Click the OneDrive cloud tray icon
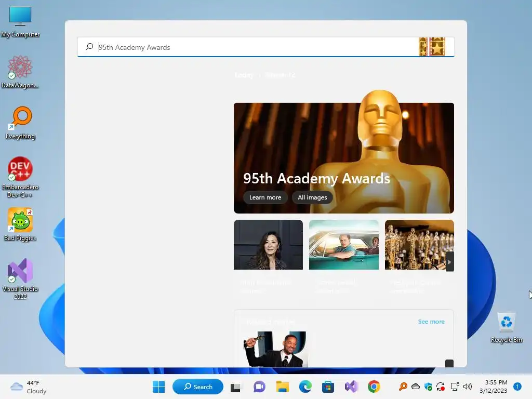The height and width of the screenshot is (399, 532). click(x=416, y=387)
